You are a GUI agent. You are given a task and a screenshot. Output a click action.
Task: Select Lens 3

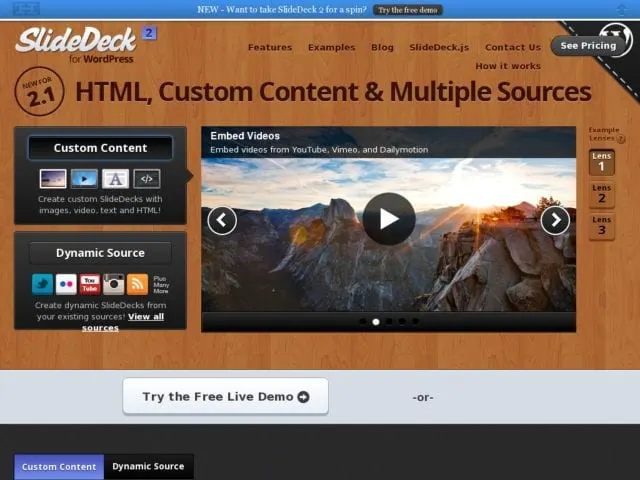[x=602, y=226]
